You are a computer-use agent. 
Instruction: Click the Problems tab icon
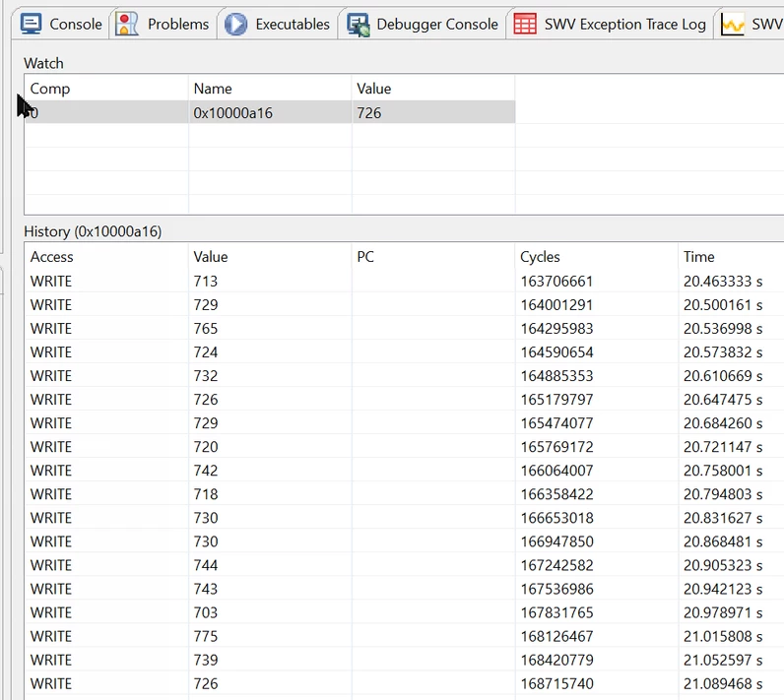click(x=126, y=24)
